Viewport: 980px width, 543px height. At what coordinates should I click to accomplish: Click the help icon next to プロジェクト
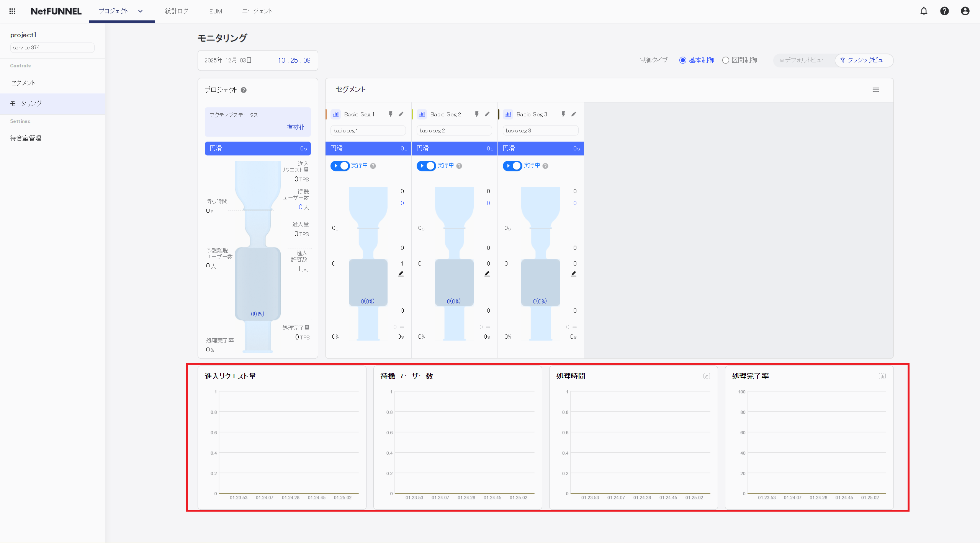click(x=244, y=90)
